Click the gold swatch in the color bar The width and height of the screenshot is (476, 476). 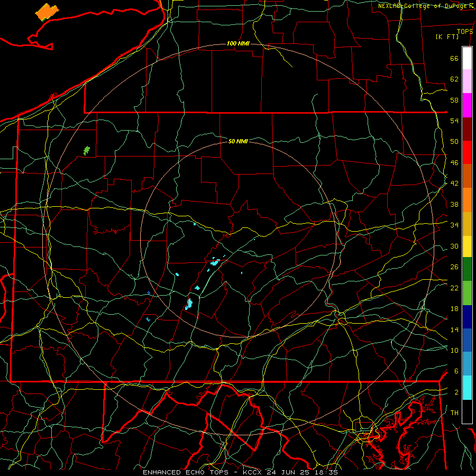click(467, 224)
